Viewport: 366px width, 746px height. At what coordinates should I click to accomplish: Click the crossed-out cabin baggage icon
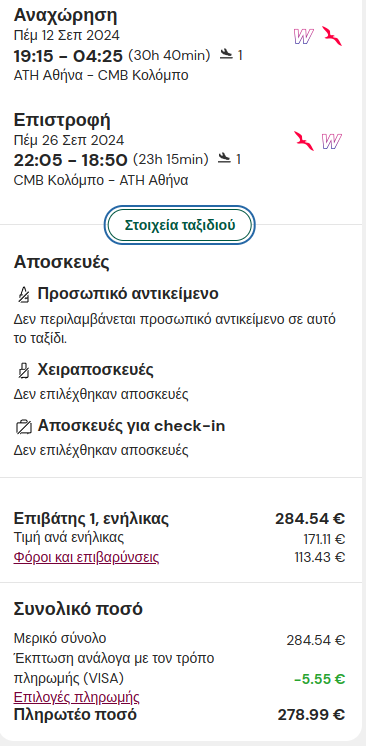coord(22,370)
